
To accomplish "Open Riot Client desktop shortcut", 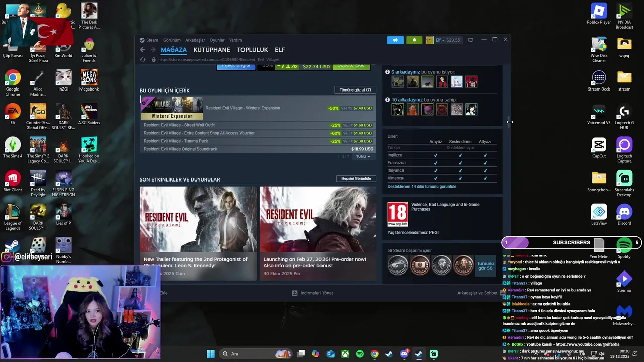I will click(x=13, y=182).
